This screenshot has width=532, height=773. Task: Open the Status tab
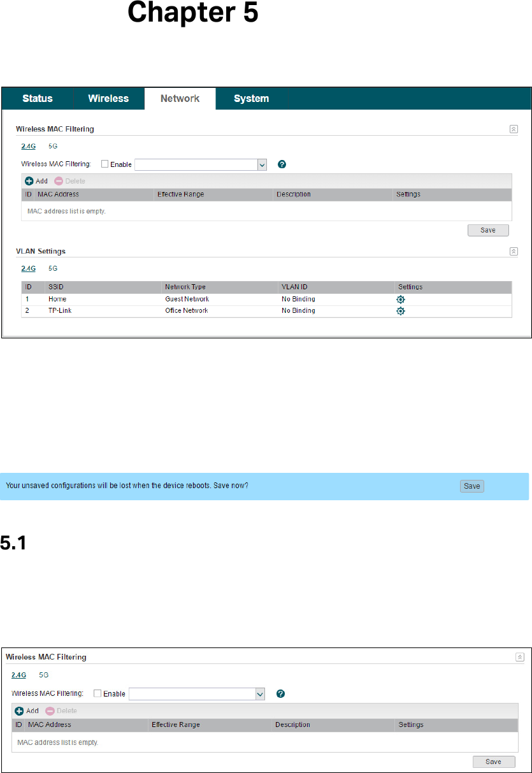38,99
